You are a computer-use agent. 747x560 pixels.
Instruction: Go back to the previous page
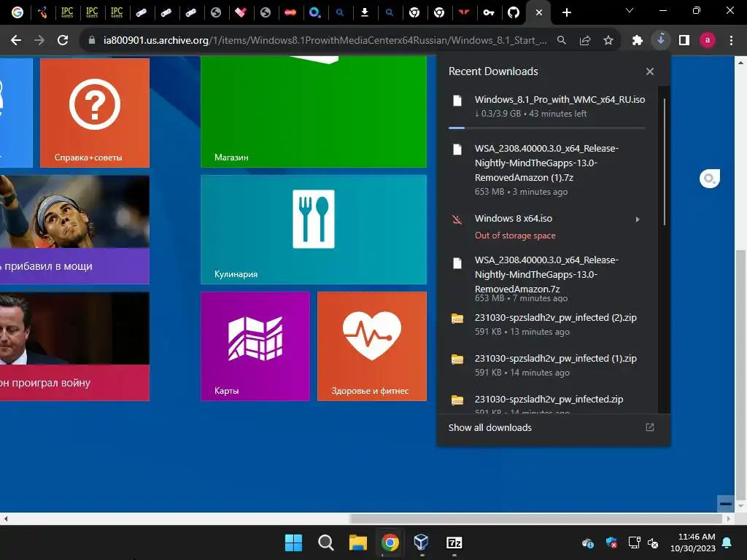(x=16, y=41)
